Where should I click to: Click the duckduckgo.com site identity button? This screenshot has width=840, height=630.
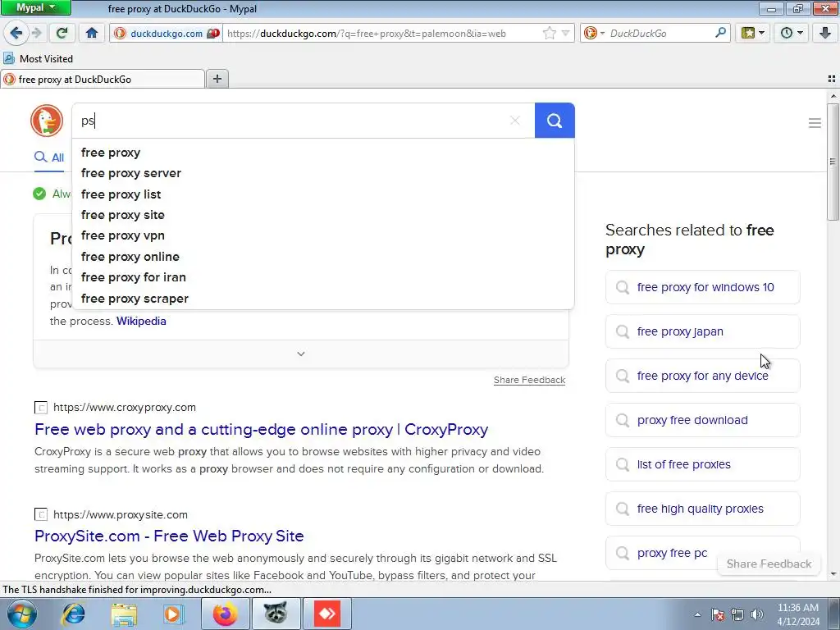(167, 33)
